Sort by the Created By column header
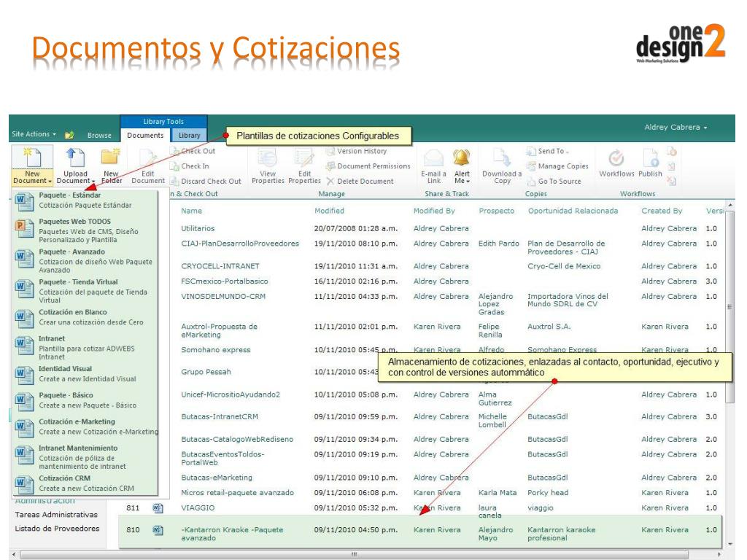The width and height of the screenshot is (747, 560). (662, 211)
